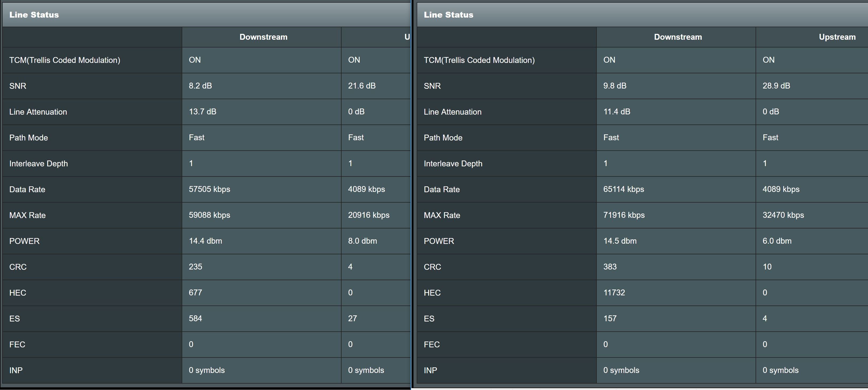Click ES label in left table
The width and height of the screenshot is (868, 390).
tap(14, 319)
